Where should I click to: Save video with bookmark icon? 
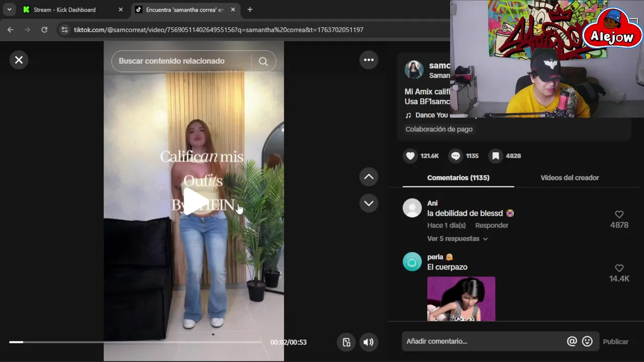(496, 156)
